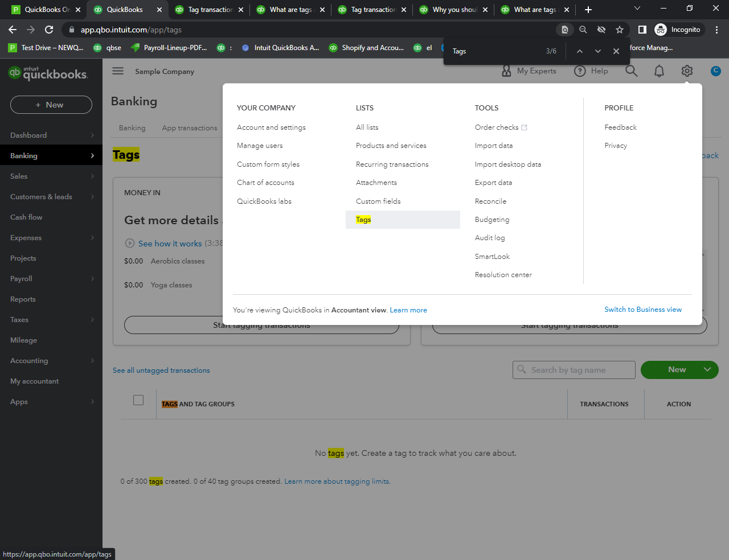This screenshot has height=560, width=729.
Task: Open Order checks in Tools
Action: (501, 127)
